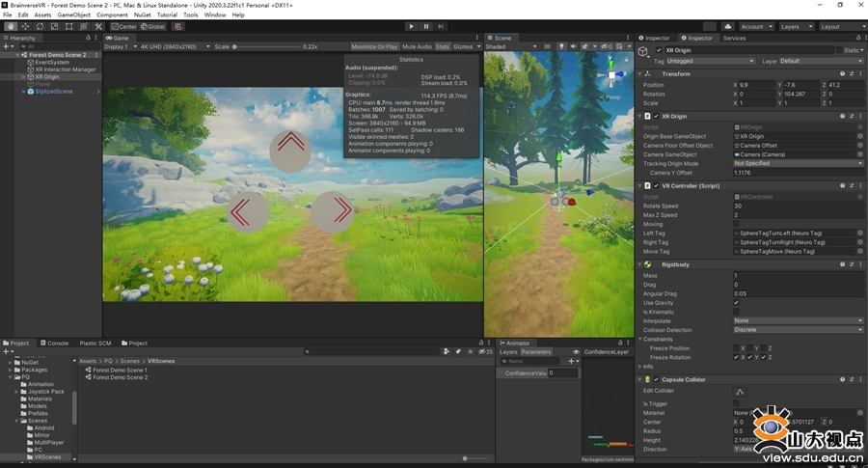Select the Rect transform tool
The height and width of the screenshot is (468, 868).
tap(68, 27)
